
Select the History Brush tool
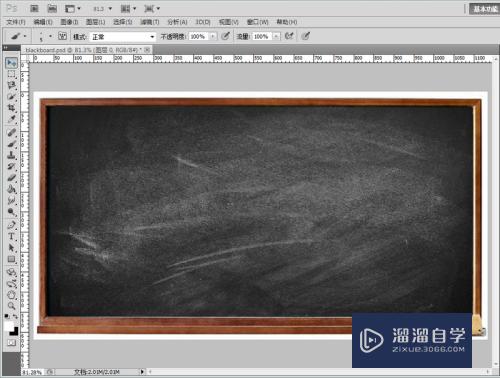tap(11, 166)
